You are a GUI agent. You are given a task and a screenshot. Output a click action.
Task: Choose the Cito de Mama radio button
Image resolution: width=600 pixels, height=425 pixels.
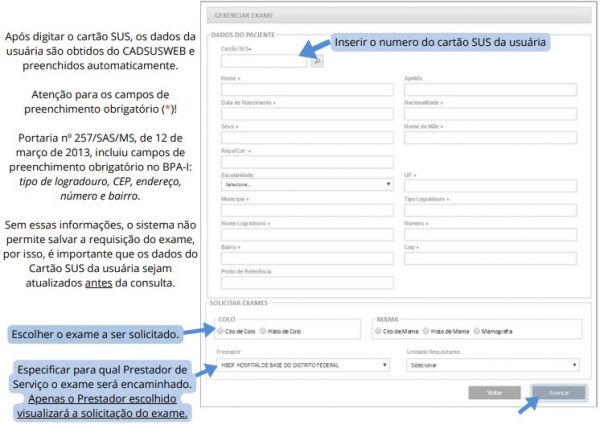coord(378,330)
